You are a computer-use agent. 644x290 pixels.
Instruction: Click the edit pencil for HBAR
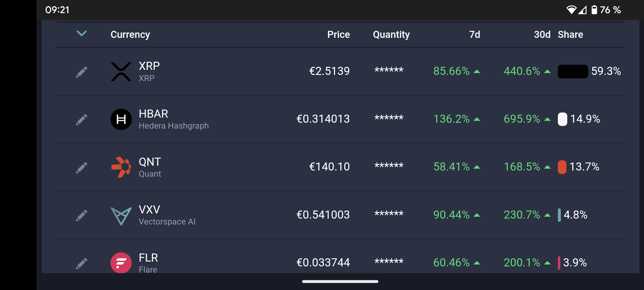82,119
